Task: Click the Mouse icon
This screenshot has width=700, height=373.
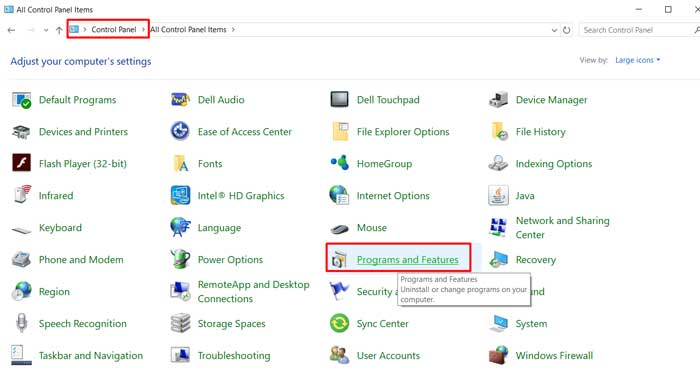Action: (339, 229)
